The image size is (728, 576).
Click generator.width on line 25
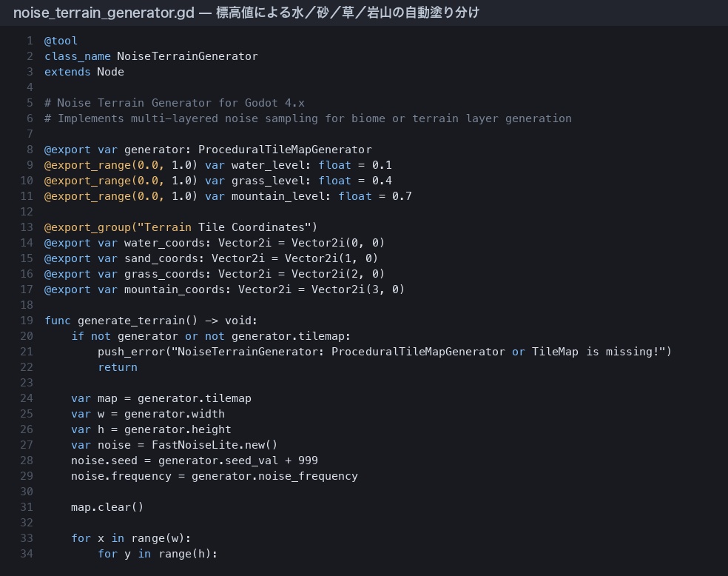(174, 414)
